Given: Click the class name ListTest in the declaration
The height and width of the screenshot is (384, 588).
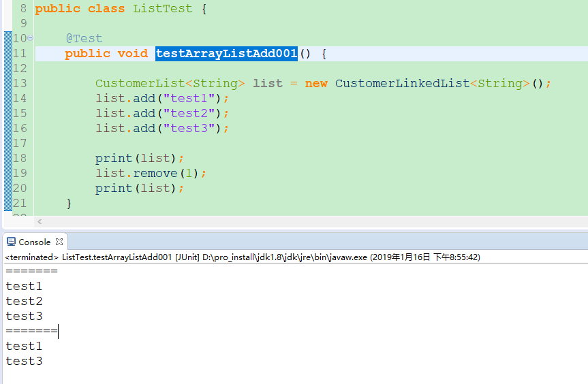Looking at the screenshot, I should click(162, 8).
